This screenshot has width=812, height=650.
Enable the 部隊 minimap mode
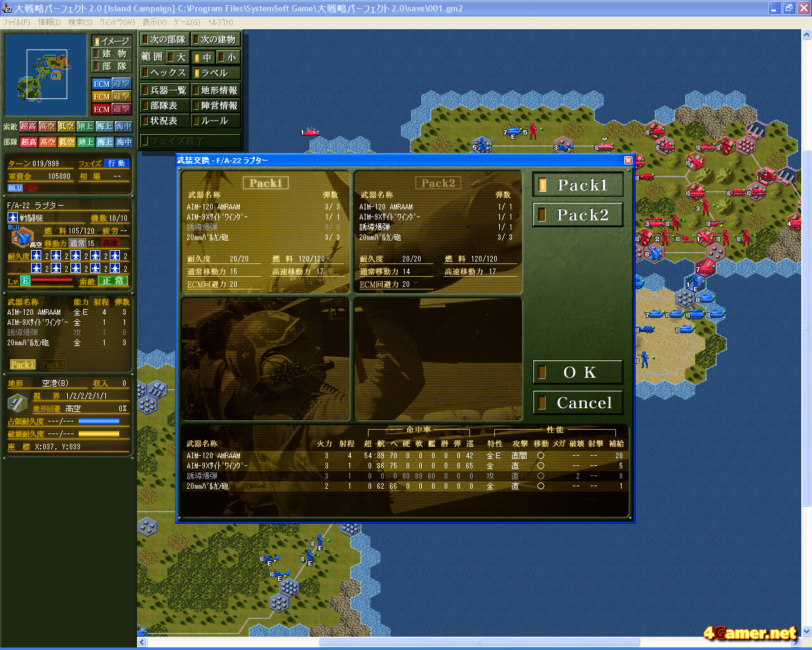pyautogui.click(x=111, y=66)
